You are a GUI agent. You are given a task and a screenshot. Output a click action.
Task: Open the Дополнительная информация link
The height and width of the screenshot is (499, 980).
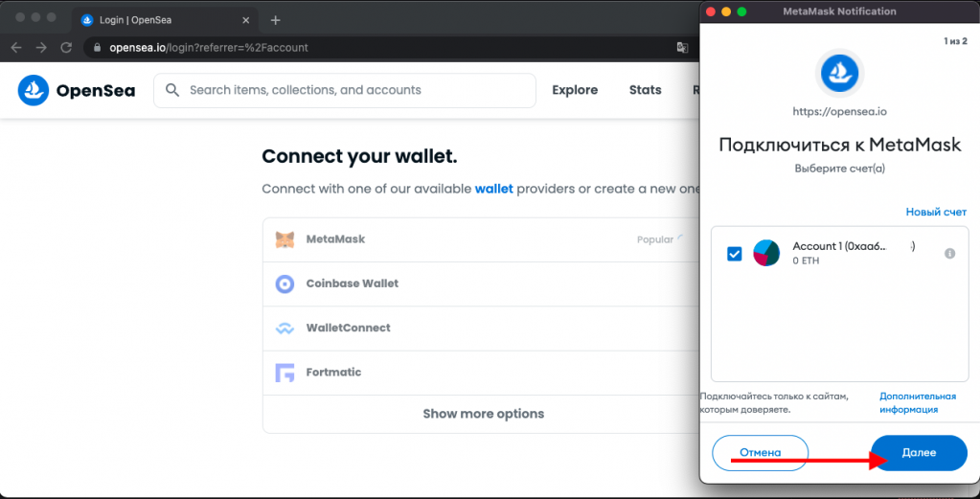[x=917, y=402]
